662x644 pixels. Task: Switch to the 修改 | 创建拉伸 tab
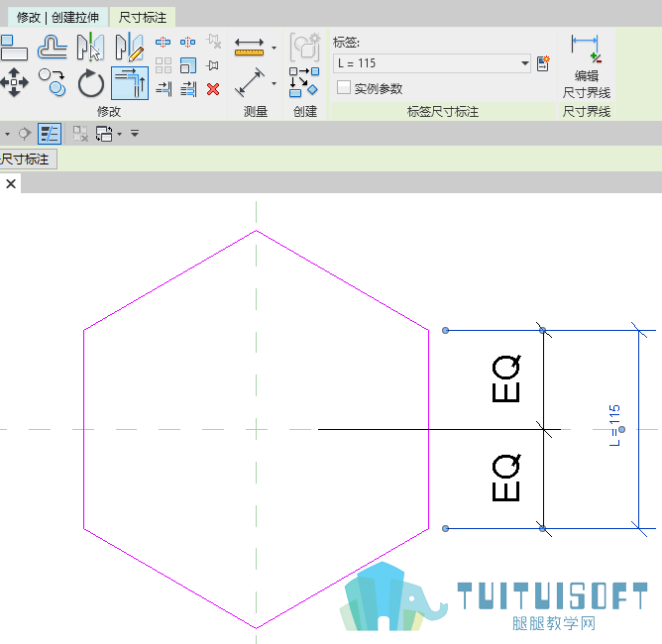point(57,17)
